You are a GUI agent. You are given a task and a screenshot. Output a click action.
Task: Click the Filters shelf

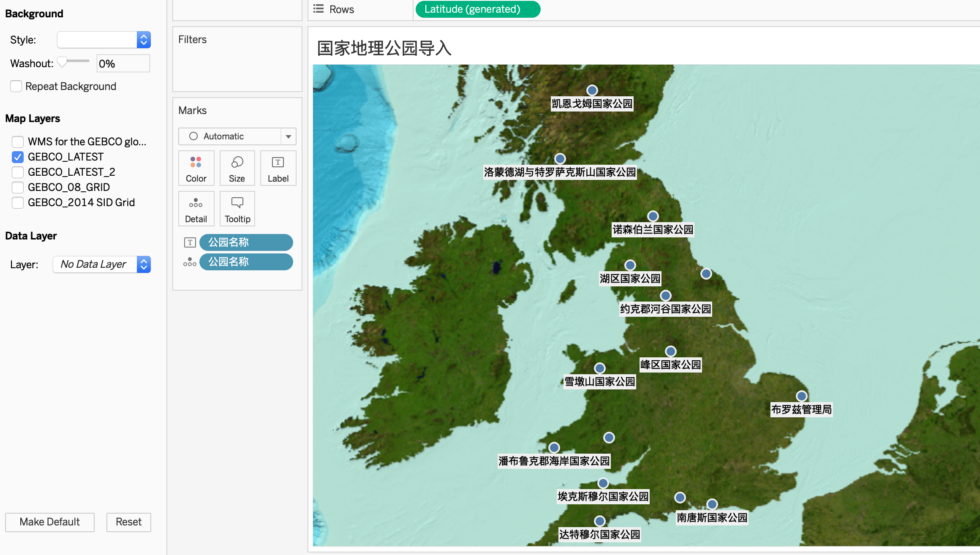click(x=237, y=59)
